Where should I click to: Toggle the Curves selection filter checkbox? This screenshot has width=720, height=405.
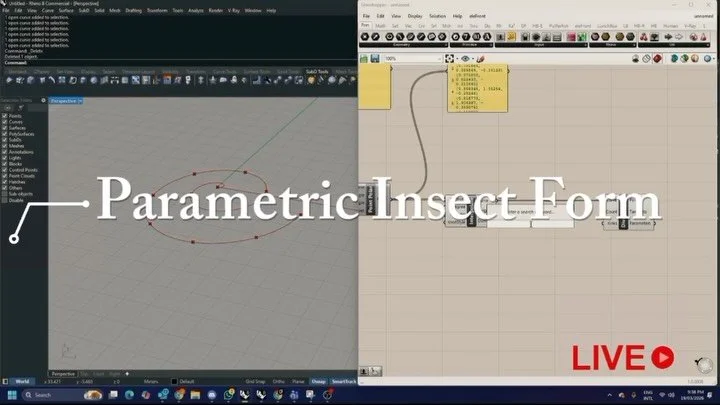tap(5, 122)
